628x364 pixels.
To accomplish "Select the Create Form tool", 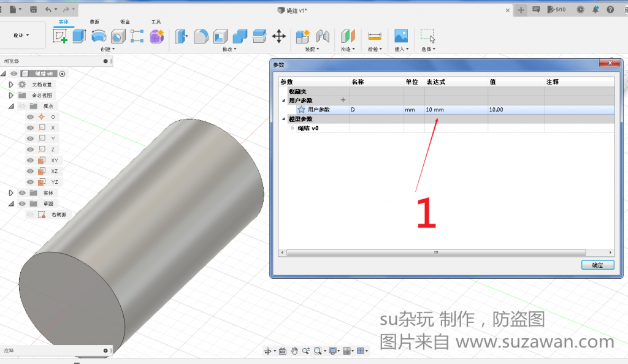I will click(x=156, y=36).
